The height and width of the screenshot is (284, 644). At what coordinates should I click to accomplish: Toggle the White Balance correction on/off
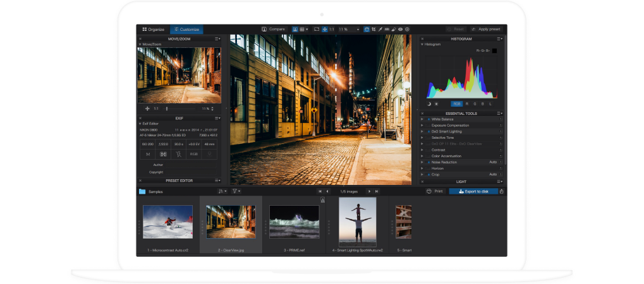pos(428,119)
